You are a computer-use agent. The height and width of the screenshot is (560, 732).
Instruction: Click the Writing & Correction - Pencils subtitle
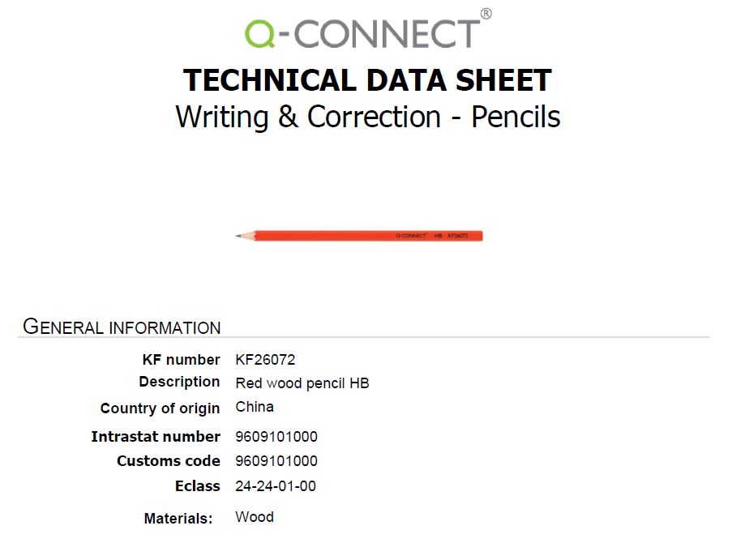[x=368, y=117]
